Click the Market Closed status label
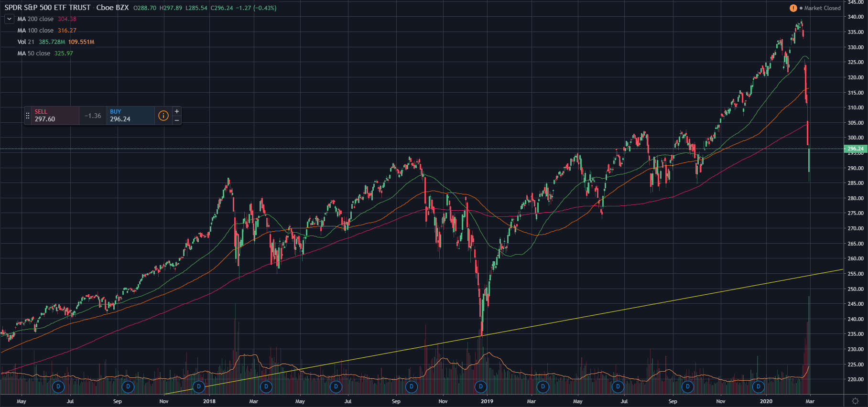 coord(822,8)
